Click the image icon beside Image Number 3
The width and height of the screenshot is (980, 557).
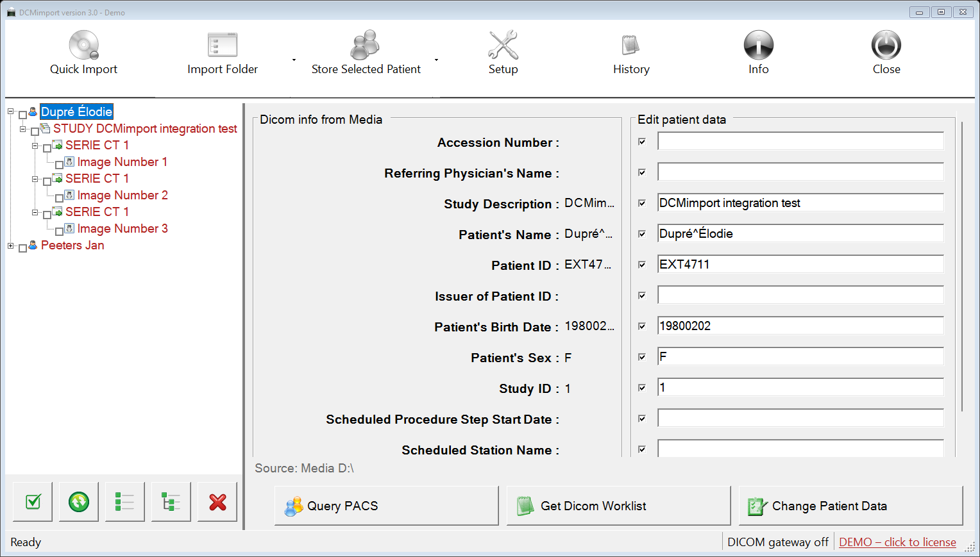tap(69, 228)
